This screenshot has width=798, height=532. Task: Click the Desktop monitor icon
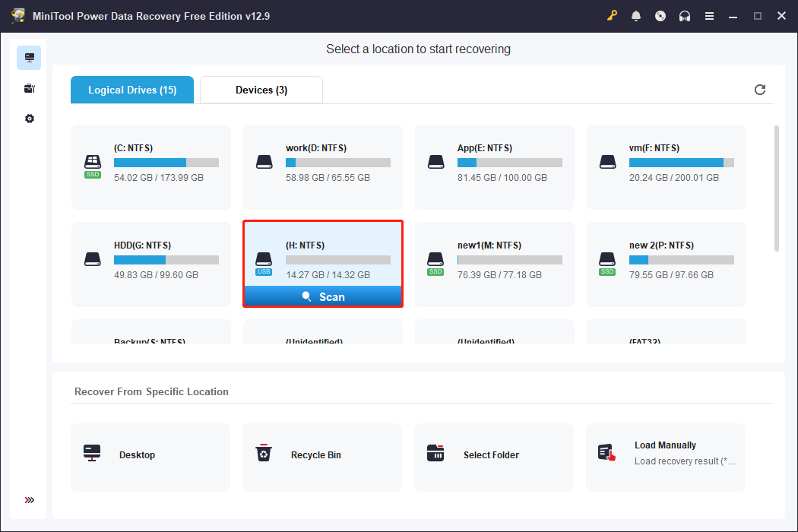[x=92, y=453]
